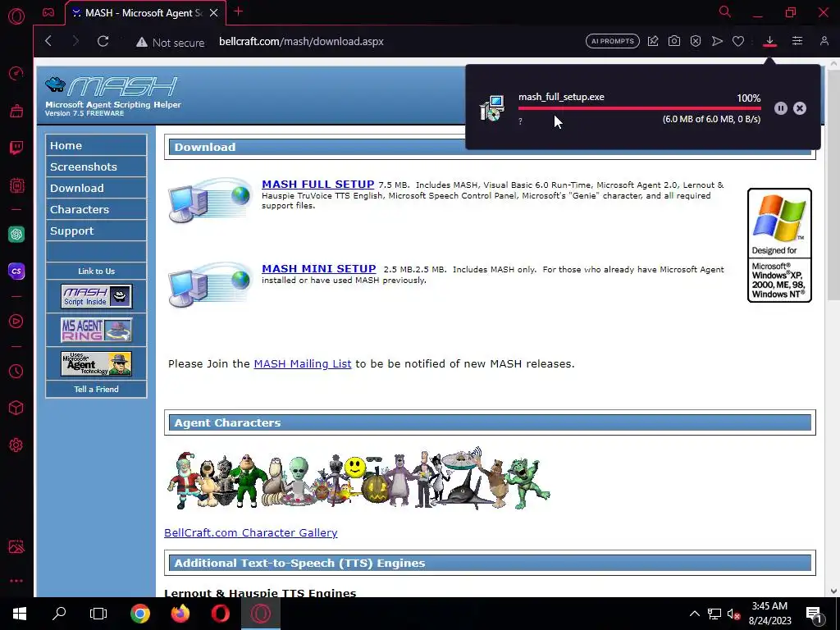
Task: Open Extensions cube sidebar icon
Action: click(x=16, y=409)
